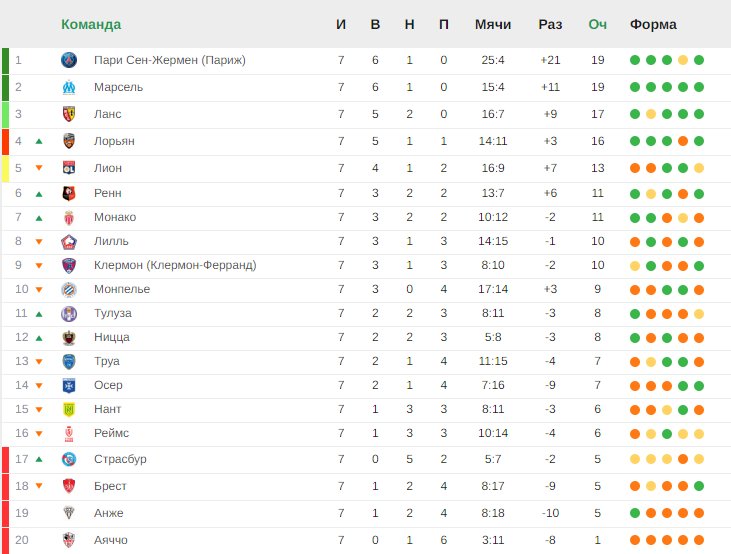Open the Монпелье team link
Viewport: 731px width, 554px height.
pyautogui.click(x=122, y=289)
